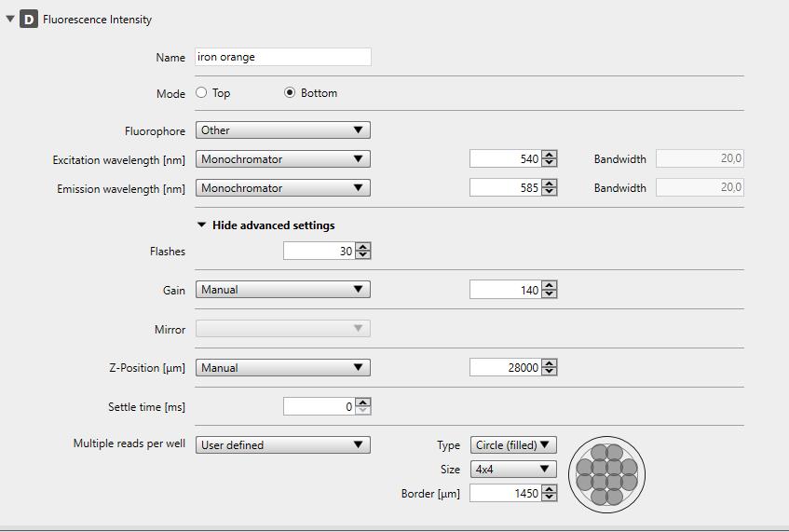Click the well read-pattern preview diagram
789x532 pixels.
point(606,474)
